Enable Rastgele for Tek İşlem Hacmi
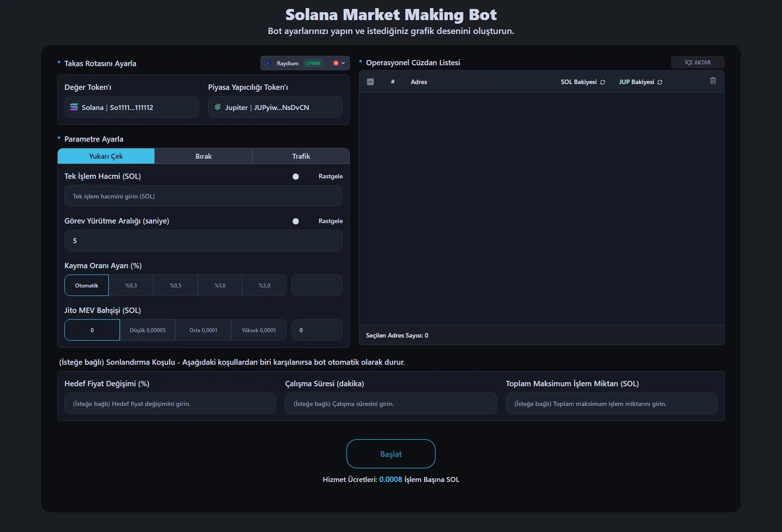Viewport: 782px width, 532px height. [x=296, y=177]
